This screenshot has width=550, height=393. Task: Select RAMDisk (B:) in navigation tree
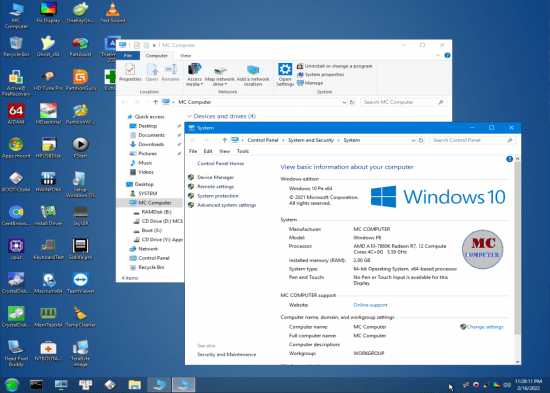(x=152, y=212)
